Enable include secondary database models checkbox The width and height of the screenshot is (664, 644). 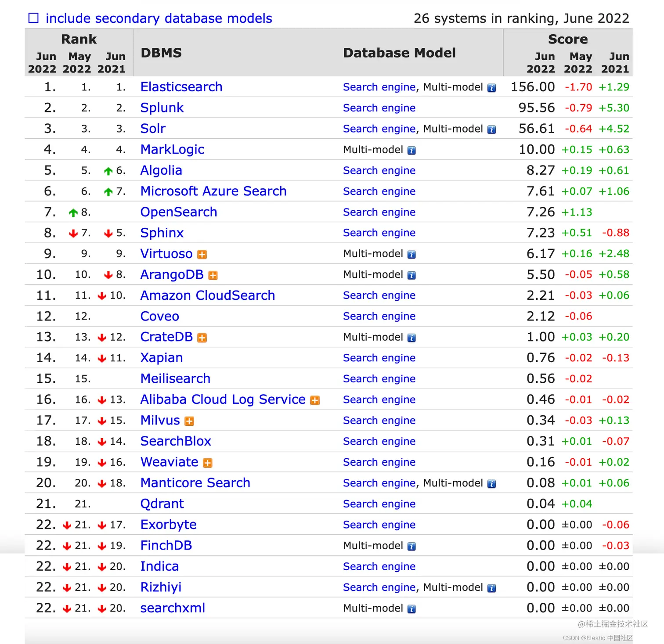[33, 18]
